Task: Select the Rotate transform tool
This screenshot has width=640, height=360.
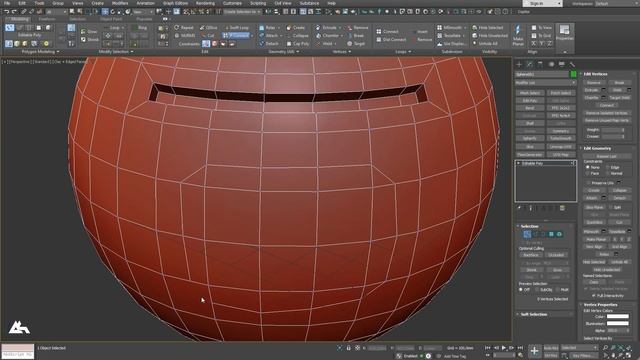Action: 113,12
